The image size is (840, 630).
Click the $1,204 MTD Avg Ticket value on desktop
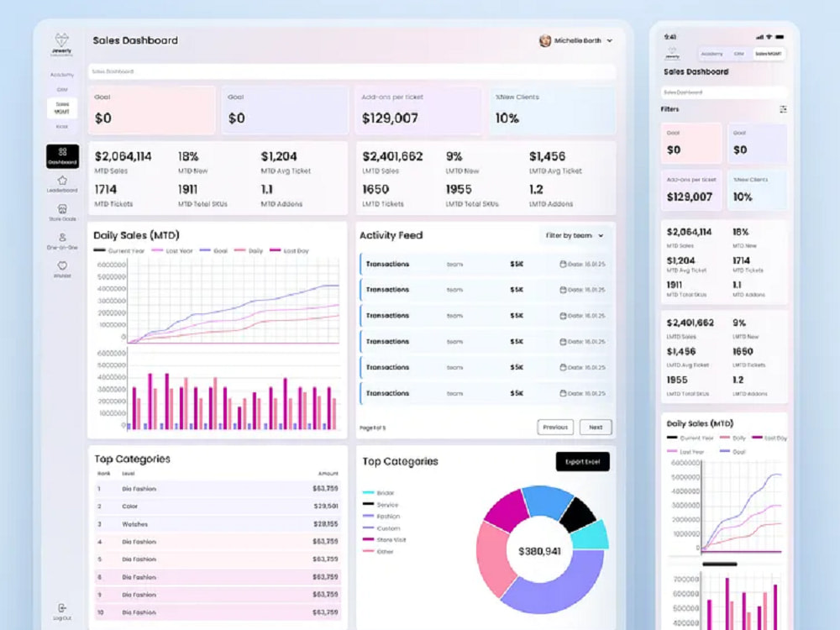(x=279, y=156)
